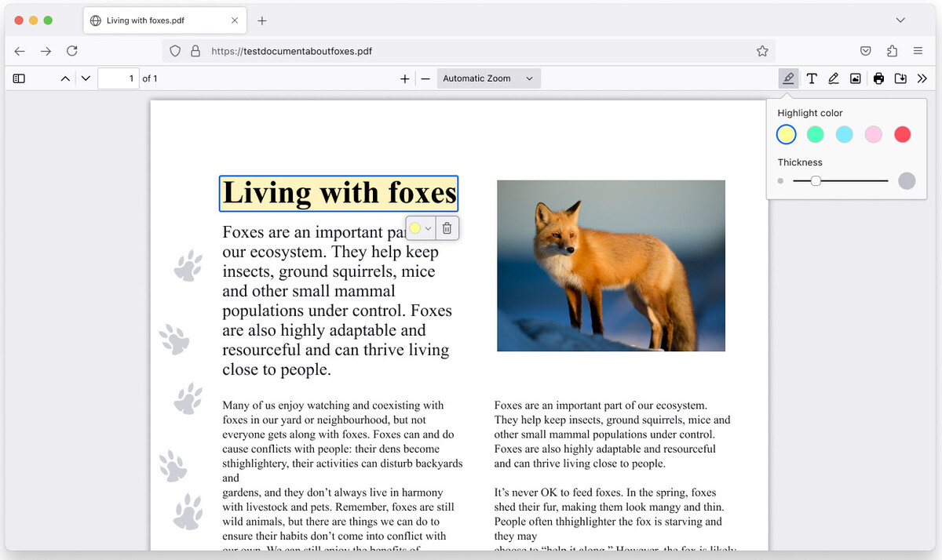Select the Text annotation tool

pos(812,78)
